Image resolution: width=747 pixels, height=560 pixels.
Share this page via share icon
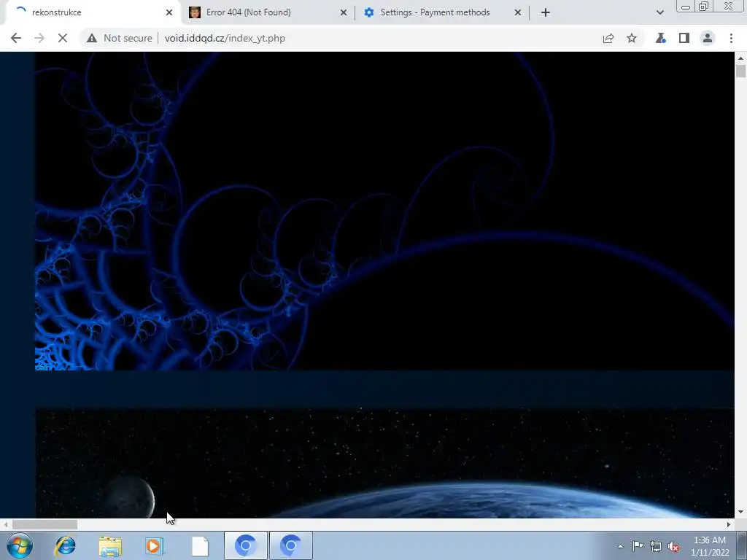pos(608,38)
